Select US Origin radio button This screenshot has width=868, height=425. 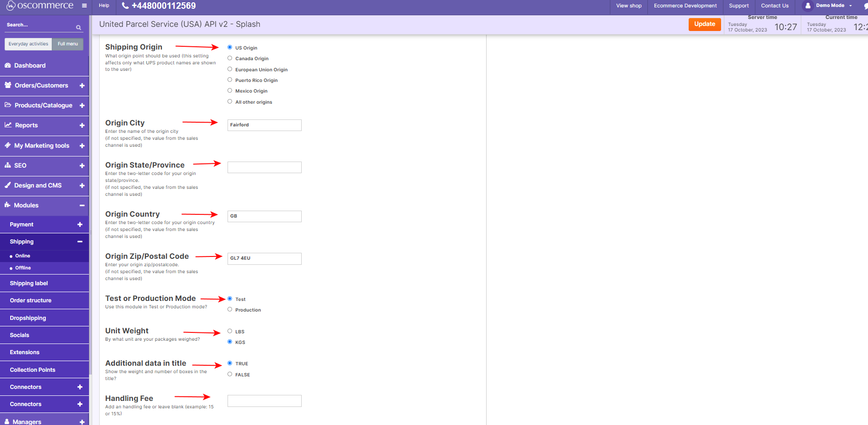pyautogui.click(x=230, y=47)
